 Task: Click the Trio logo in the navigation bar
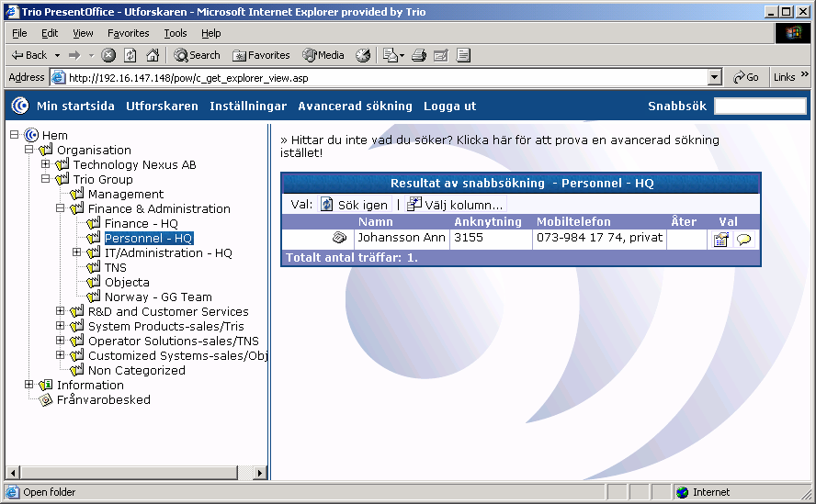point(20,106)
